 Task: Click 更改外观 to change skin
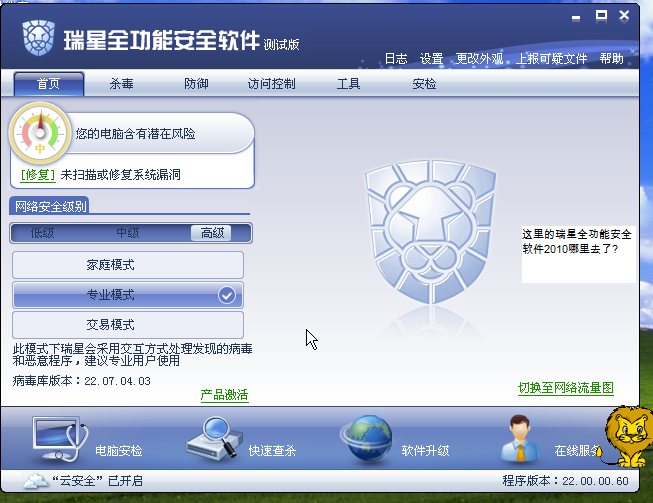click(479, 59)
